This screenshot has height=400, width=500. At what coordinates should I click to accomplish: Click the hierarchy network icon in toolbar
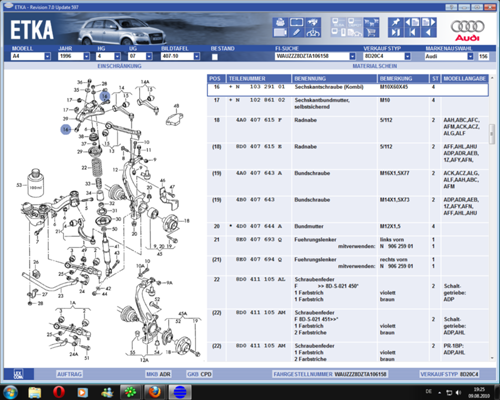[x=312, y=32]
